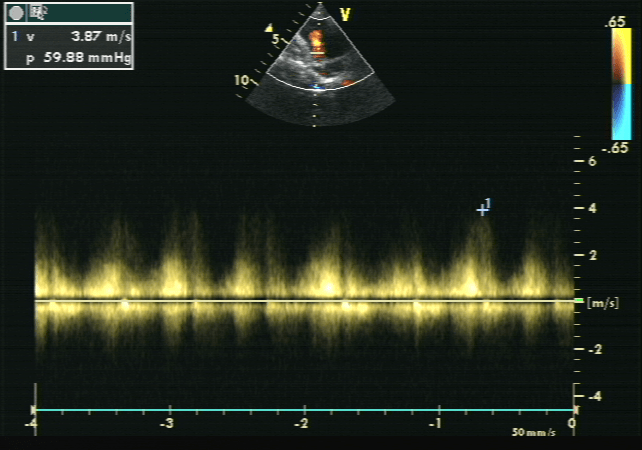This screenshot has height=450, width=642.
Task: Click the 10 depth marker on sector image
Action: [x=242, y=80]
